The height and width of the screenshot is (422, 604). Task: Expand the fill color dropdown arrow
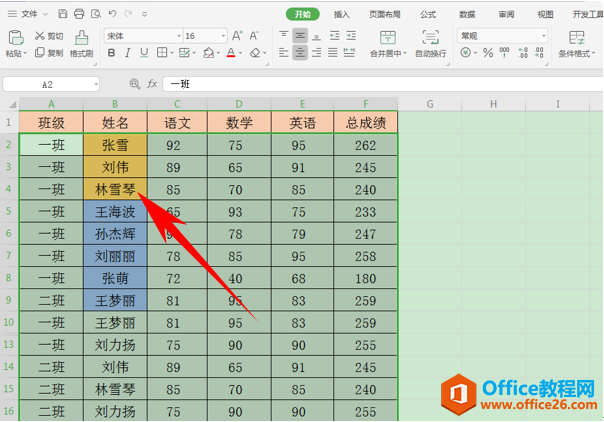click(218, 53)
